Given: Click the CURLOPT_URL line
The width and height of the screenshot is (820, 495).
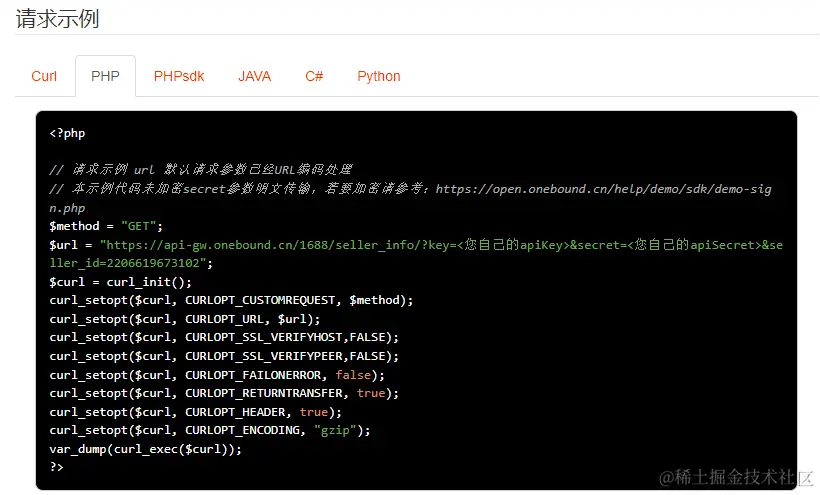Looking at the screenshot, I should [185, 319].
